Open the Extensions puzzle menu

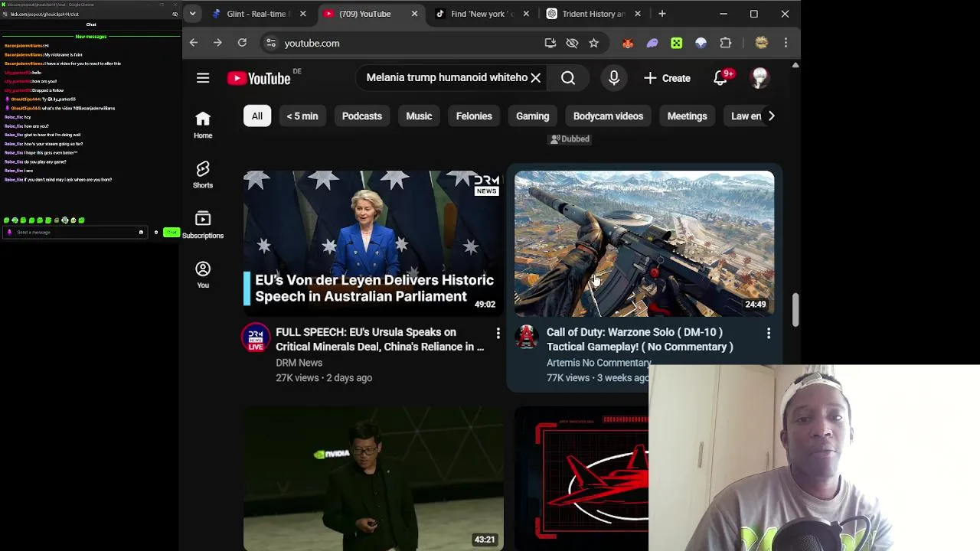click(726, 43)
